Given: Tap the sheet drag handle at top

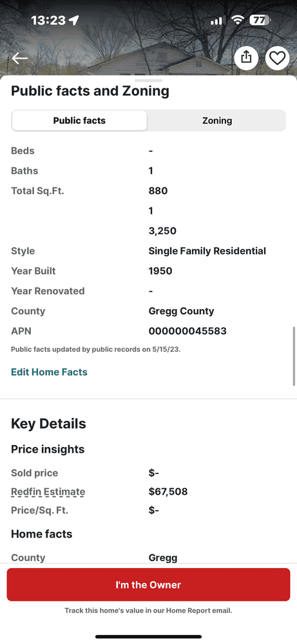Looking at the screenshot, I should click(x=148, y=80).
